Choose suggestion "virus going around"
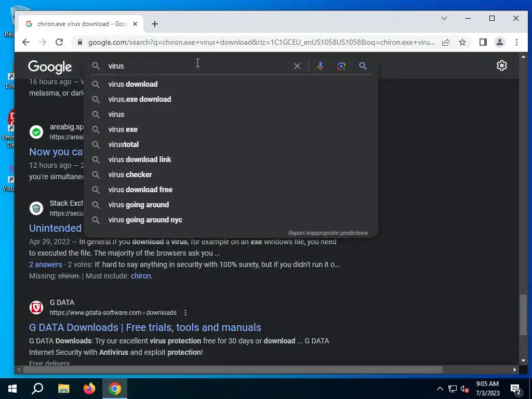 point(231,205)
